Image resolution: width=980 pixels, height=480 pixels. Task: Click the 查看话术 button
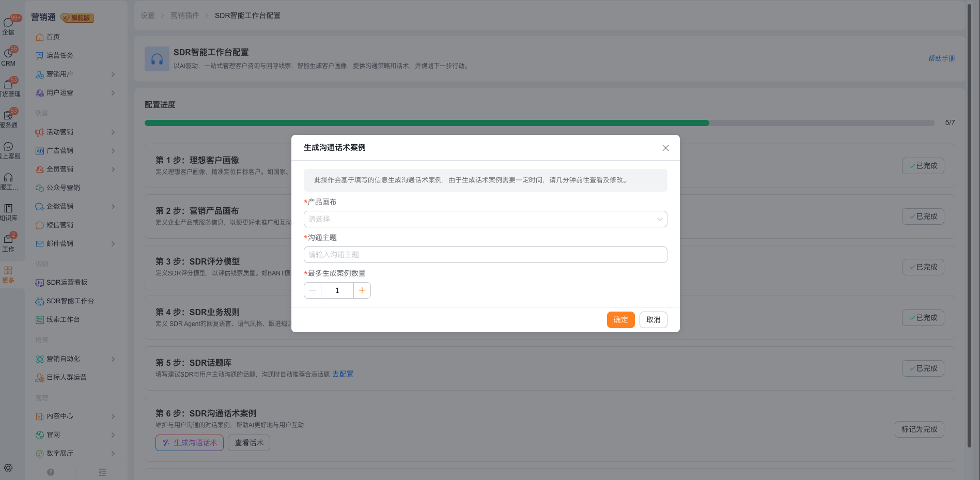[x=249, y=443]
